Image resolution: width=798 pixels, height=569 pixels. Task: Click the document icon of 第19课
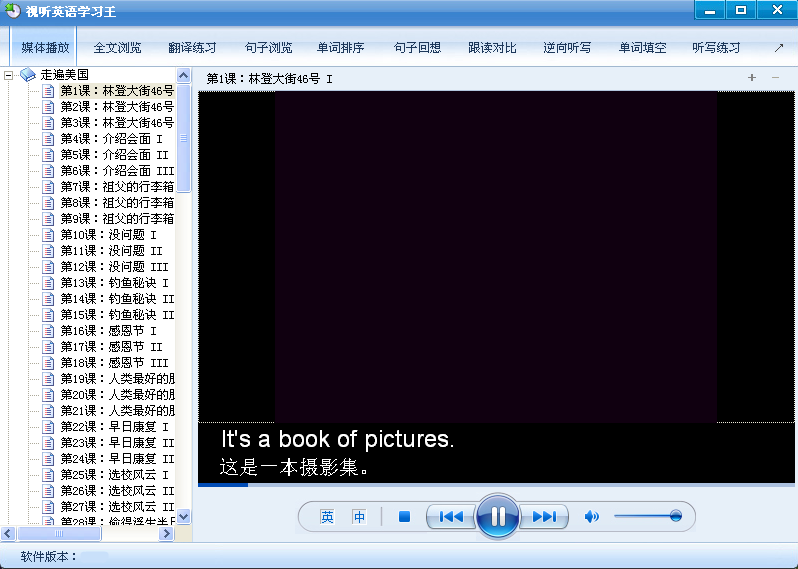48,379
